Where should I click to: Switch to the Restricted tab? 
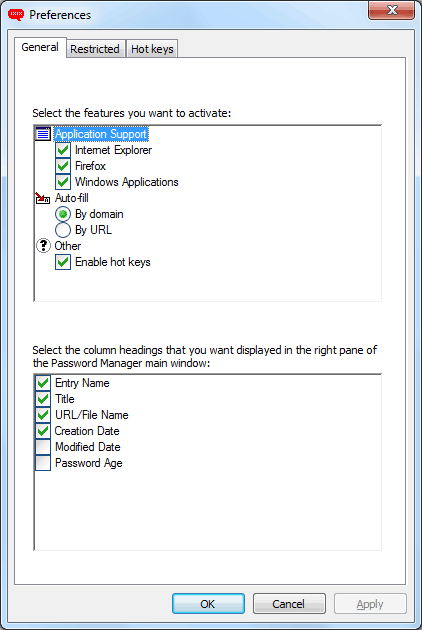[95, 49]
